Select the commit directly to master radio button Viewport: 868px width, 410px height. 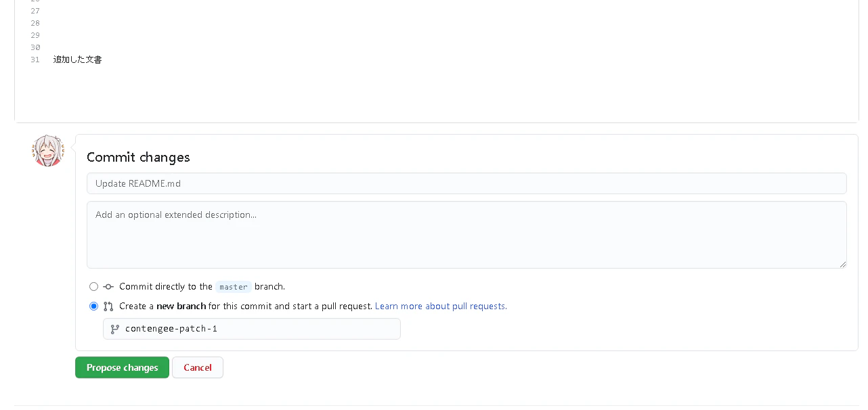pos(93,287)
